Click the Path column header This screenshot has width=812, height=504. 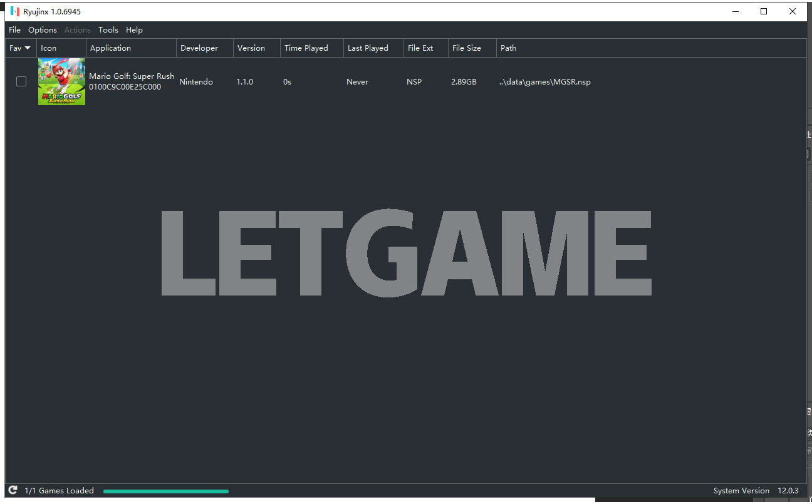pos(508,48)
